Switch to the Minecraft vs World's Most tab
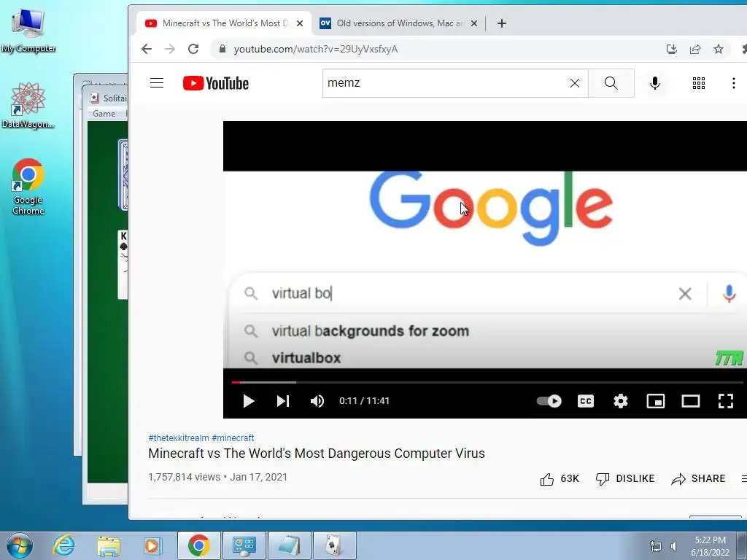 [x=225, y=23]
